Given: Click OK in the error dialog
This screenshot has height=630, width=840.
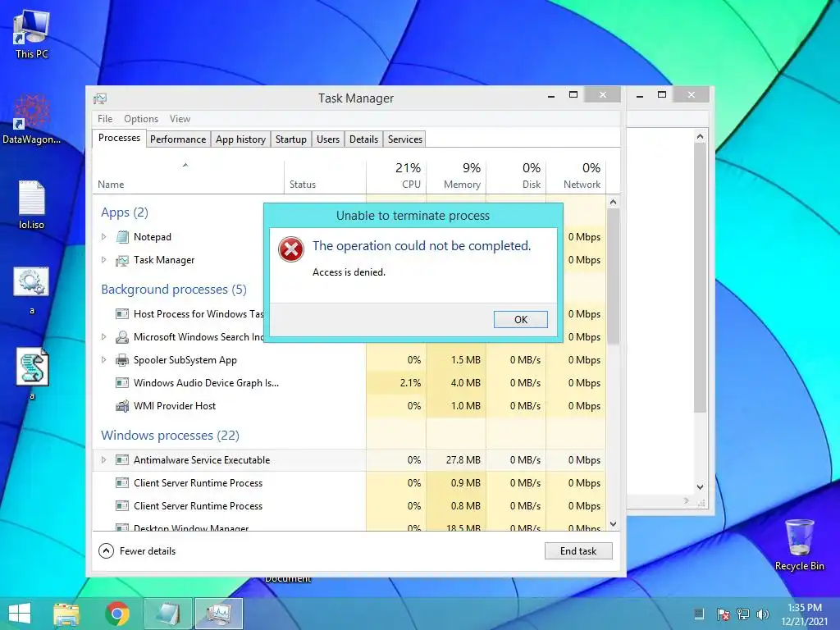Looking at the screenshot, I should pos(520,319).
